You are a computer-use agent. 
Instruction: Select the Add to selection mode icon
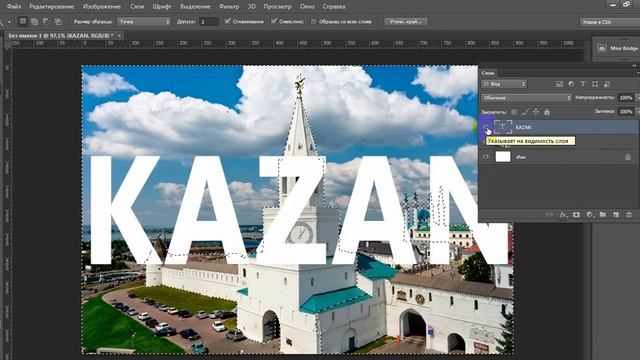click(35, 21)
